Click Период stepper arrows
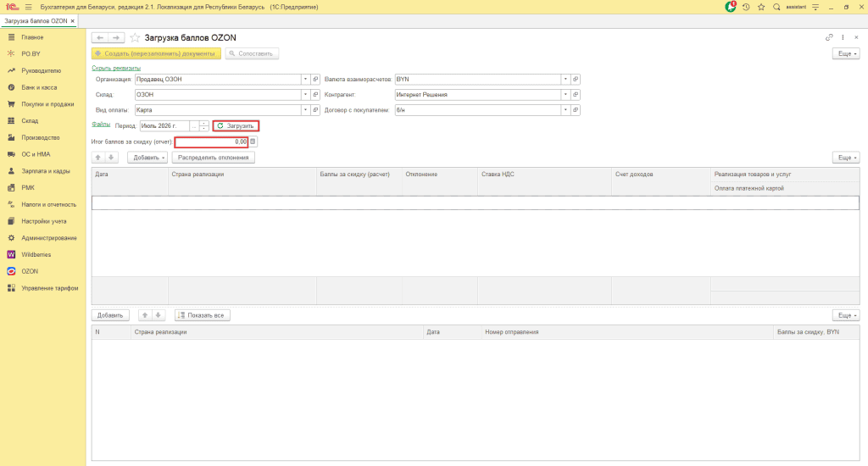The width and height of the screenshot is (868, 466). (204, 126)
